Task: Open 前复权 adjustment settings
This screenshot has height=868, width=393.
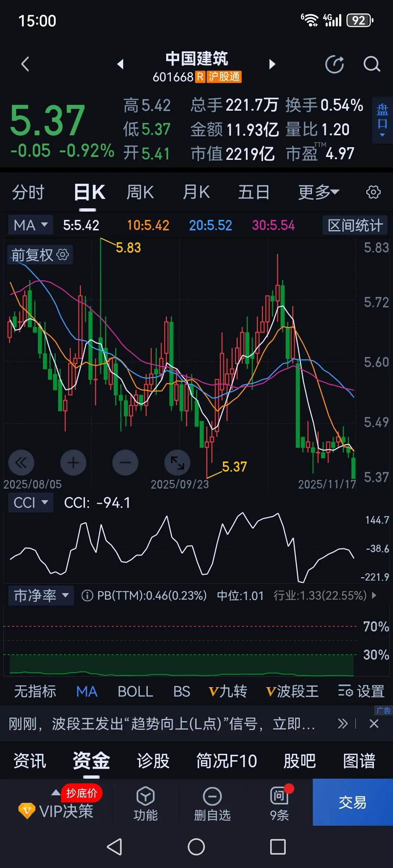Action: (x=40, y=255)
